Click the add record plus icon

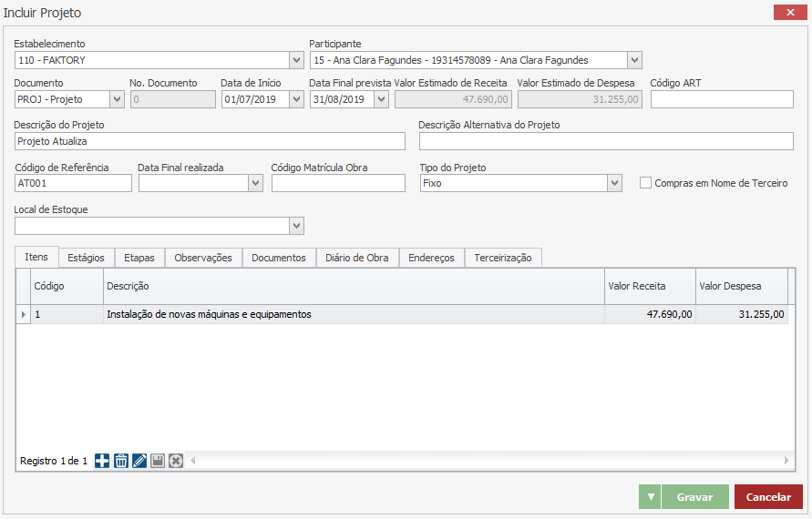[102, 461]
